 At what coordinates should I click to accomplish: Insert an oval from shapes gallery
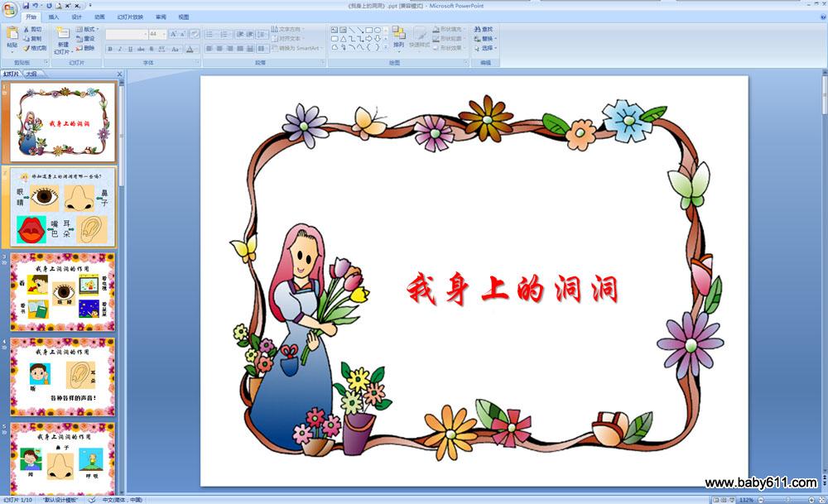[378, 30]
